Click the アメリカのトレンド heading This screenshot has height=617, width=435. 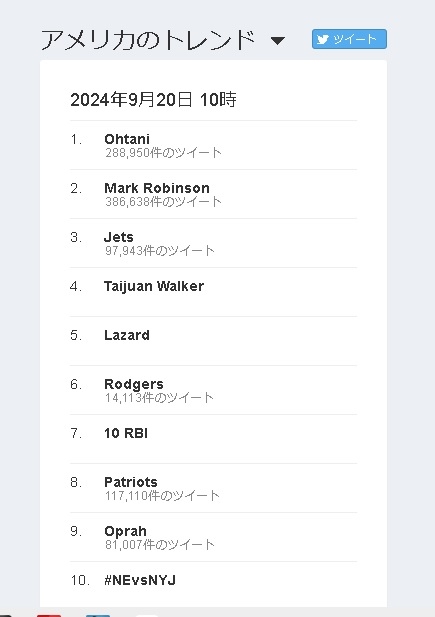[148, 40]
